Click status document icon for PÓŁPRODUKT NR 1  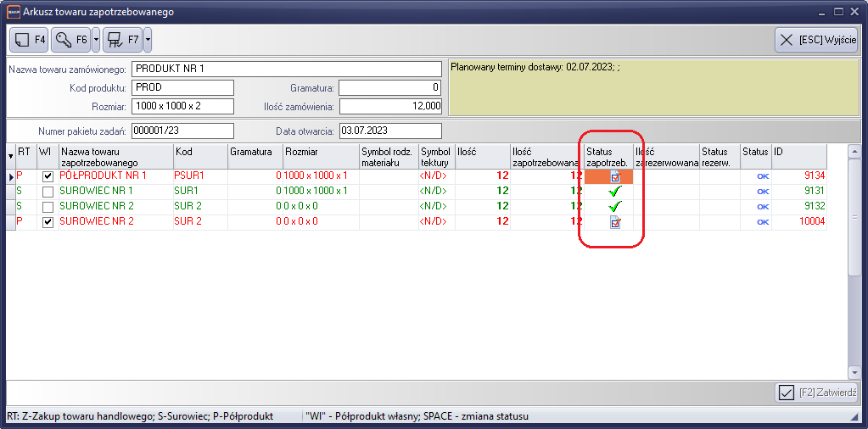(x=615, y=176)
